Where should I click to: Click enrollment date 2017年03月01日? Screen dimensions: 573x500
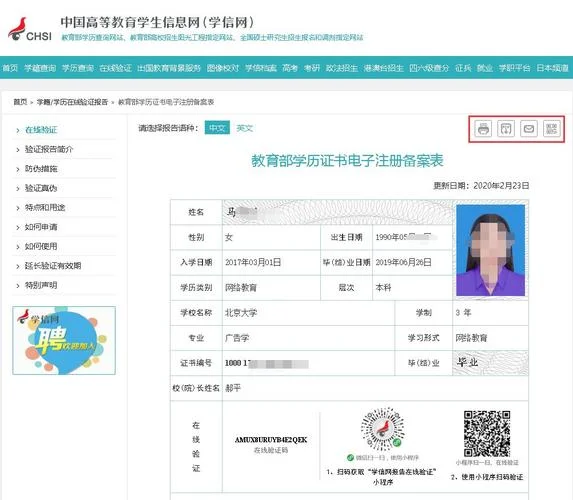(x=253, y=262)
